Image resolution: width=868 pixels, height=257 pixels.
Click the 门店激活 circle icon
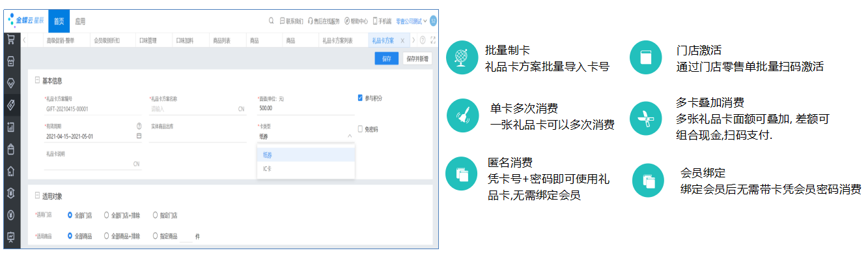(x=646, y=58)
